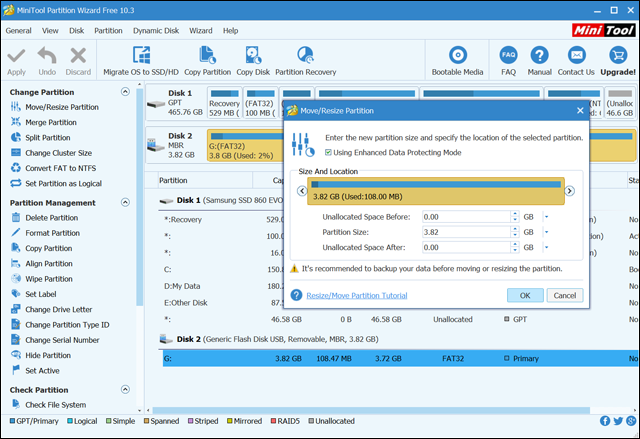Image resolution: width=640 pixels, height=439 pixels.
Task: Click the Contact Us envelope icon
Action: [x=576, y=55]
